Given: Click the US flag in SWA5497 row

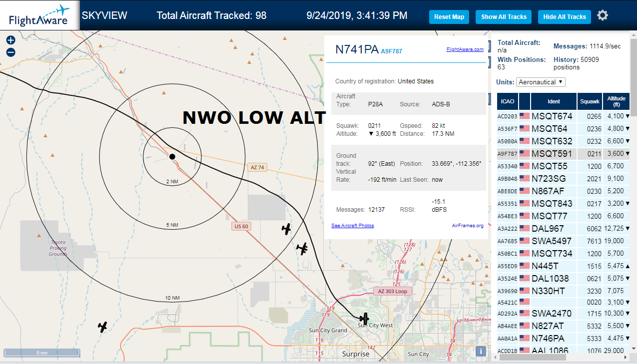Looking at the screenshot, I should click(x=525, y=241).
